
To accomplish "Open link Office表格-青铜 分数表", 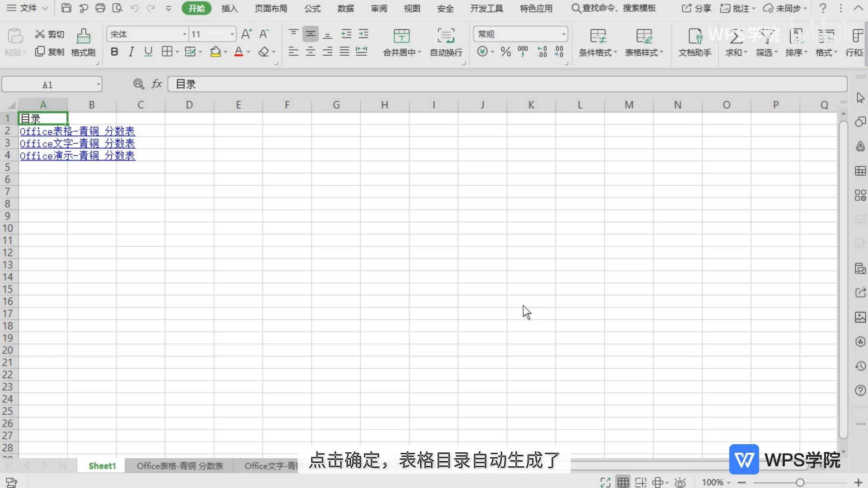I will point(77,131).
